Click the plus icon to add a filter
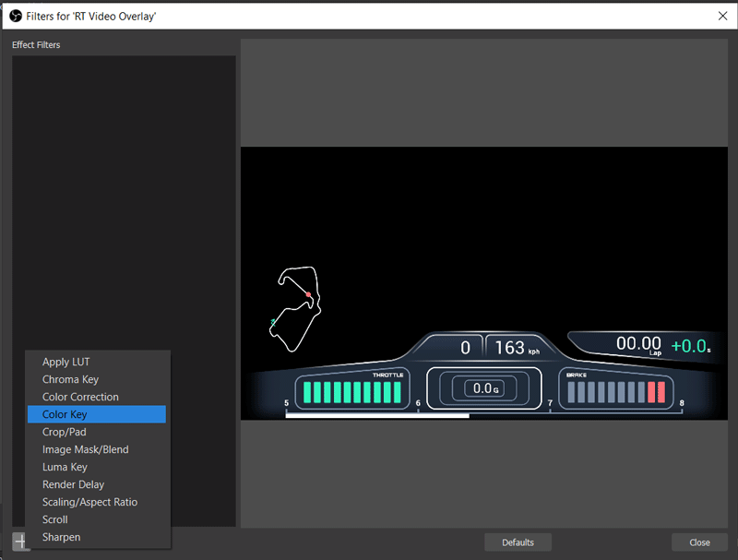The height and width of the screenshot is (560, 738). point(19,542)
